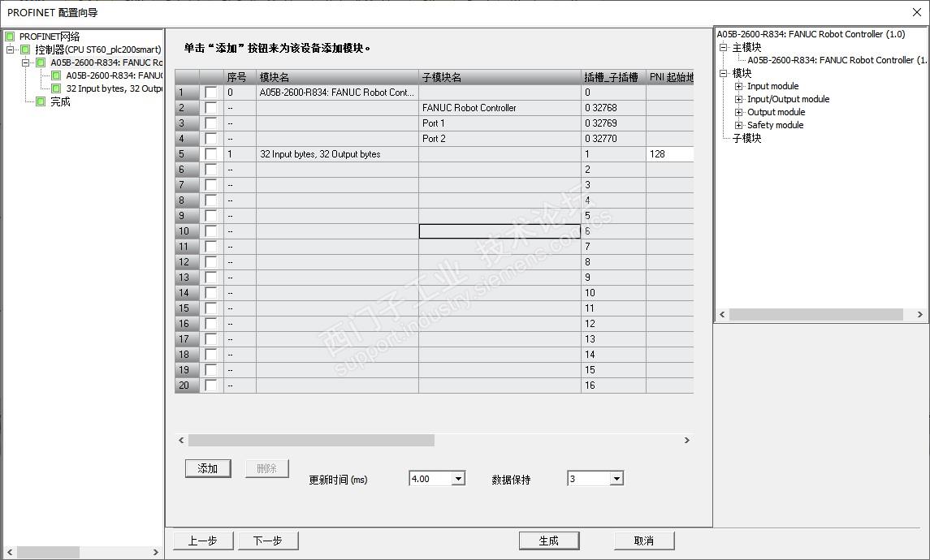The width and height of the screenshot is (930, 560).
Task: Click left tree horizontal scrollbar thumb
Action: (x=48, y=553)
